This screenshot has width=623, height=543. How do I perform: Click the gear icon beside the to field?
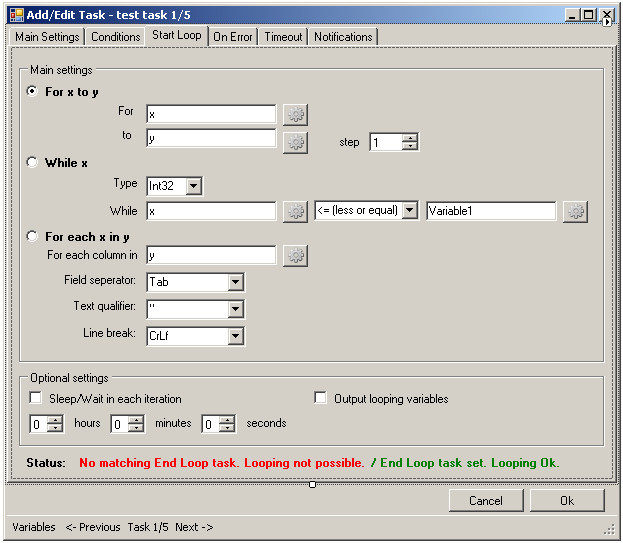click(295, 142)
